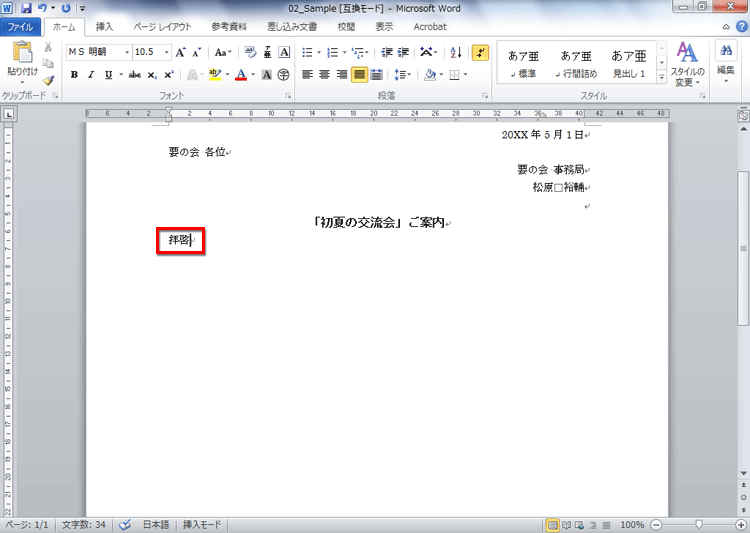750x533 pixels.
Task: Save the document from Quick Access Toolbar
Action: point(26,8)
